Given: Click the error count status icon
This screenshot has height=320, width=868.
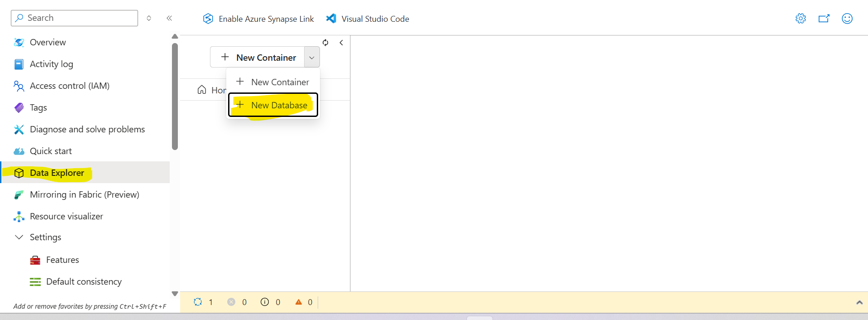Looking at the screenshot, I should [x=231, y=302].
